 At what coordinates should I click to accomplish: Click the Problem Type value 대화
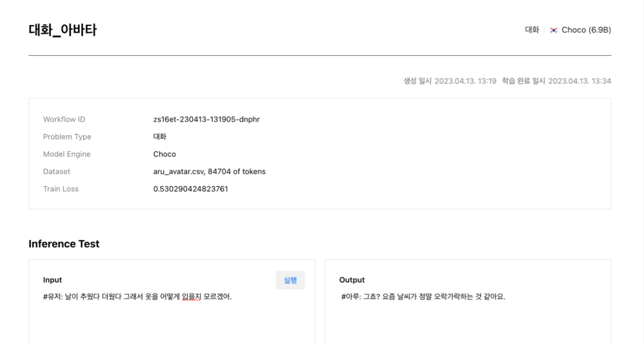click(x=160, y=137)
